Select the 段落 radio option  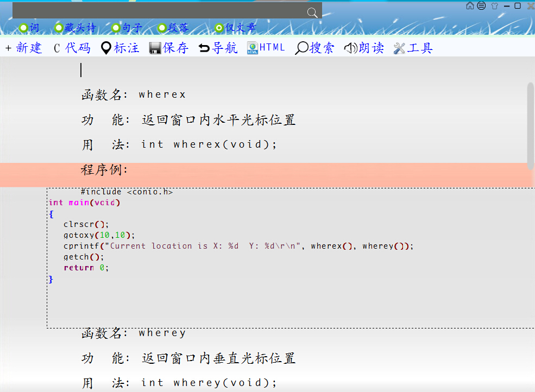(162, 28)
